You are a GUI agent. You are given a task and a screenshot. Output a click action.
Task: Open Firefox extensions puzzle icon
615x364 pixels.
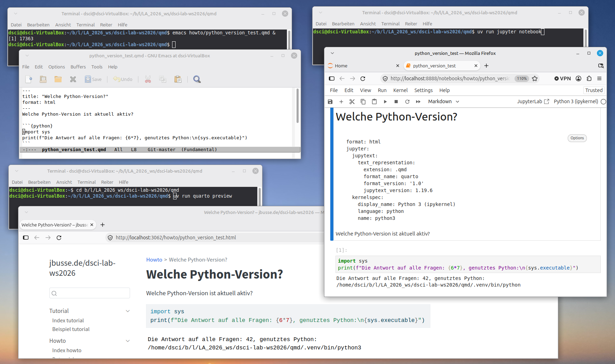point(589,78)
